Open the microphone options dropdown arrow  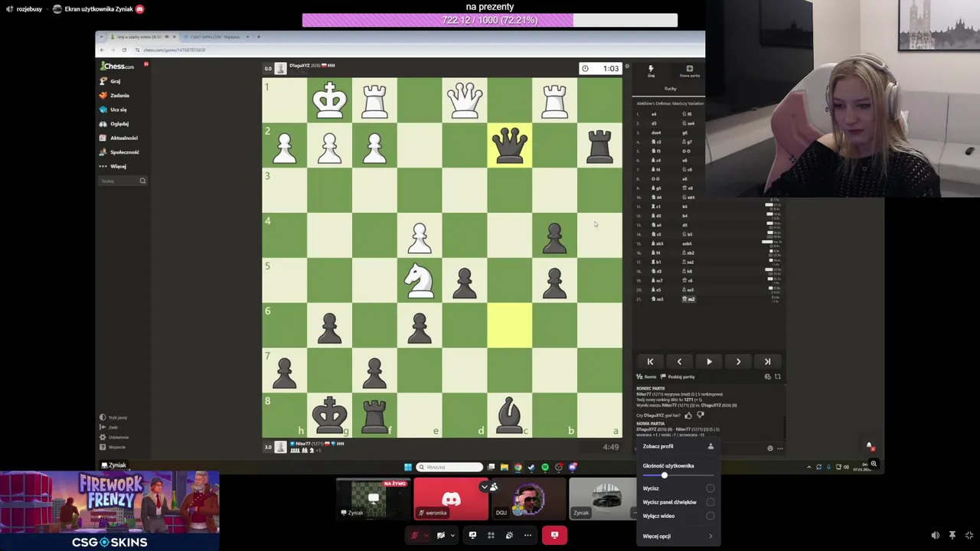pyautogui.click(x=426, y=535)
